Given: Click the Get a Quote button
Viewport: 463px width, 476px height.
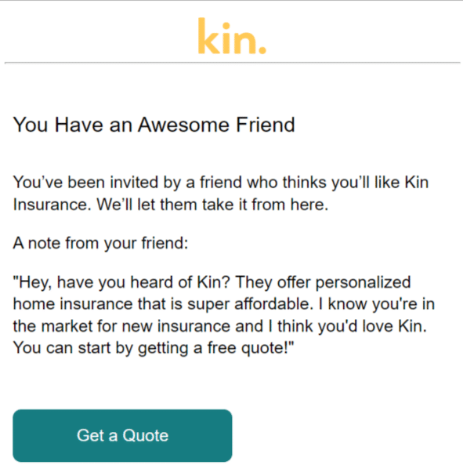Looking at the screenshot, I should point(122,436).
